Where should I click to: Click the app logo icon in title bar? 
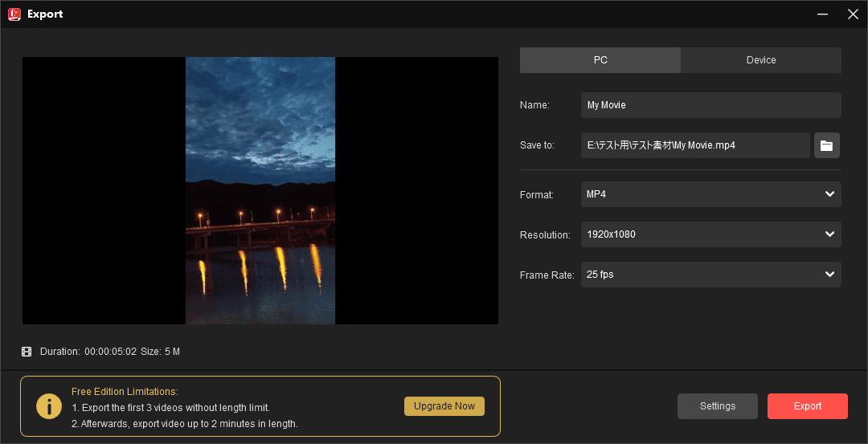pyautogui.click(x=14, y=14)
